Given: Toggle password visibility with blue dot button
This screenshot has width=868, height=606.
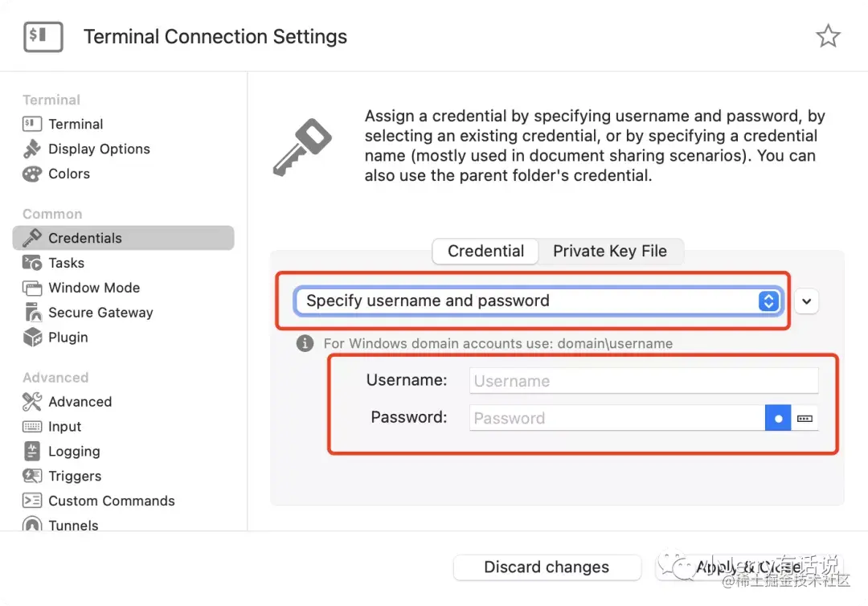Looking at the screenshot, I should (778, 418).
